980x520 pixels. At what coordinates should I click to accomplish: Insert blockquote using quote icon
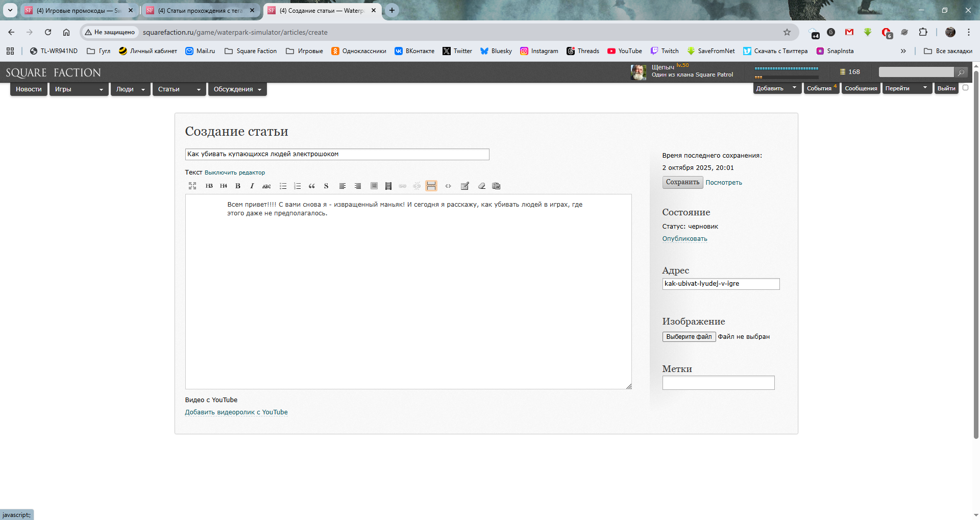point(312,186)
